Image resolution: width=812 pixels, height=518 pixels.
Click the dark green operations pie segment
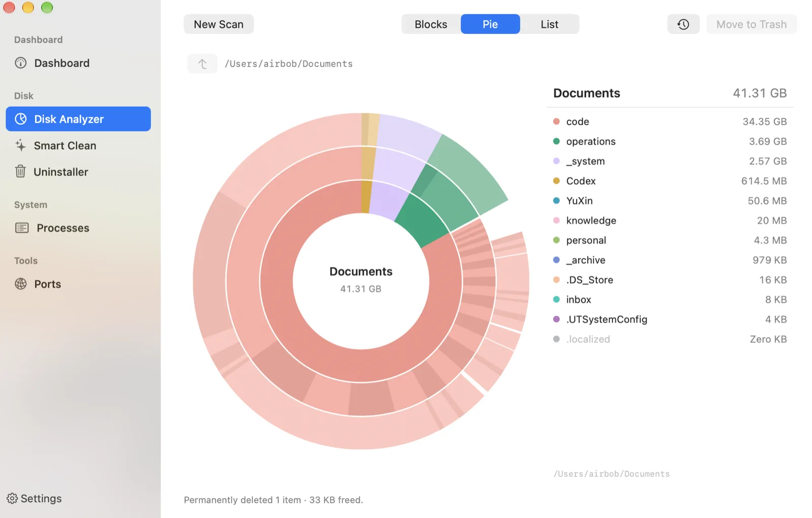[423, 219]
